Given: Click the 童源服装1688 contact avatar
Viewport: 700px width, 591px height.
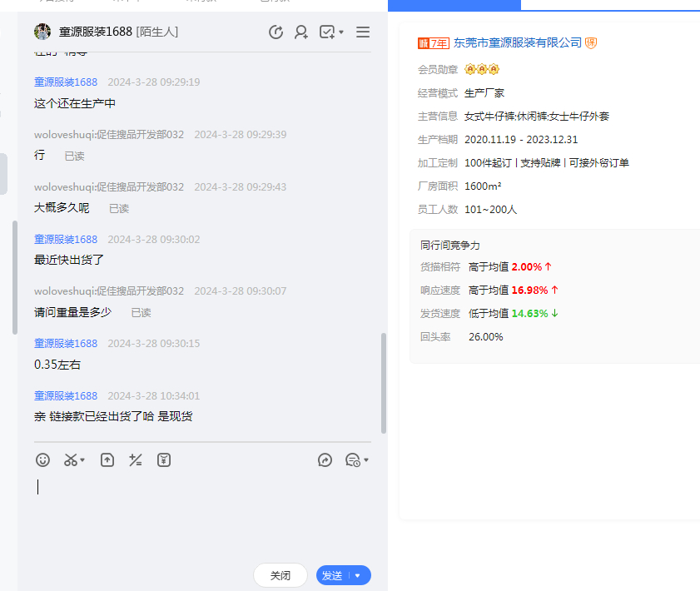Looking at the screenshot, I should (x=42, y=32).
